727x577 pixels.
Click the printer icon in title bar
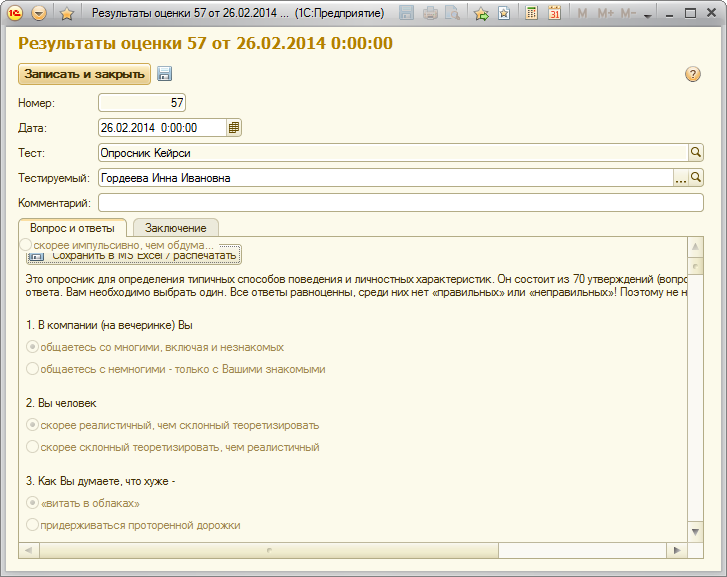coord(430,13)
